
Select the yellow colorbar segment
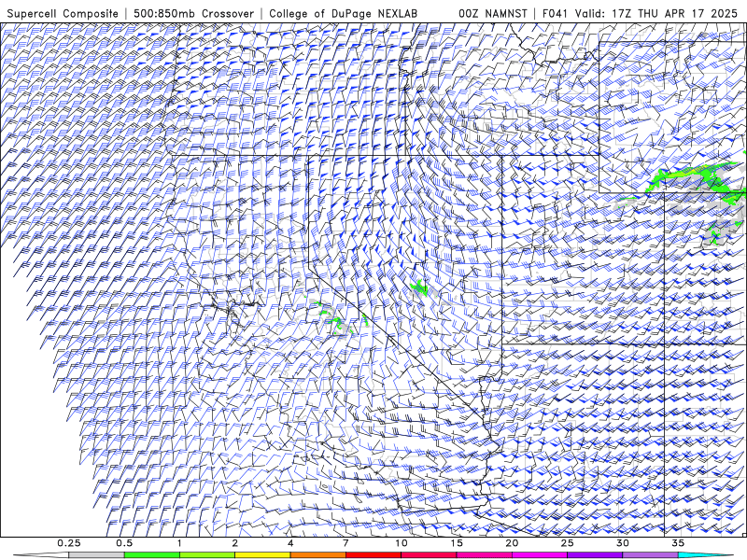point(262,555)
